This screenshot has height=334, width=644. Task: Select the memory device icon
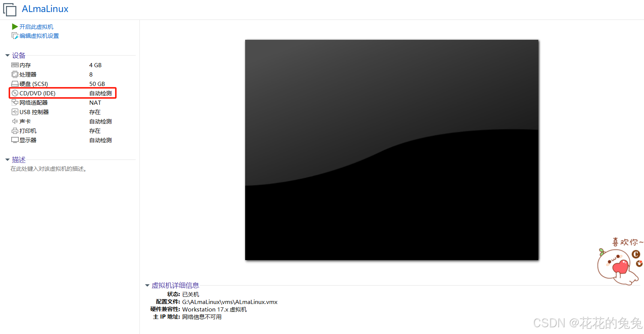click(x=15, y=65)
